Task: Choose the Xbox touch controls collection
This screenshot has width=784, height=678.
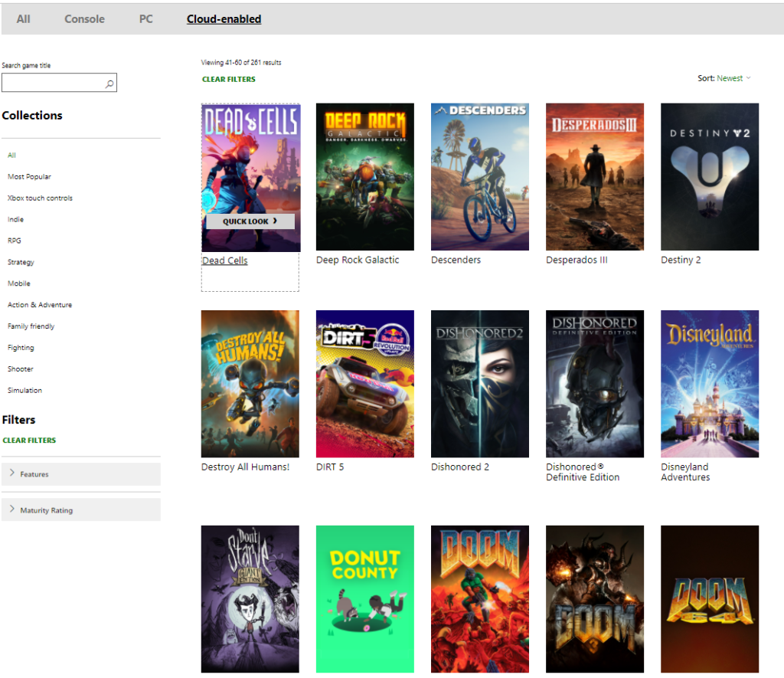Action: click(40, 198)
